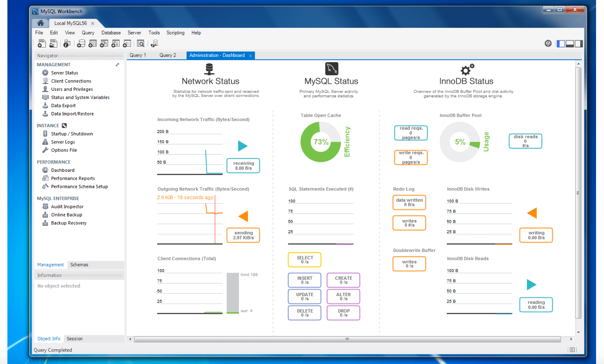Click the reconnect to DBMS icon
Image resolution: width=604 pixels, height=364 pixels.
pos(154,44)
